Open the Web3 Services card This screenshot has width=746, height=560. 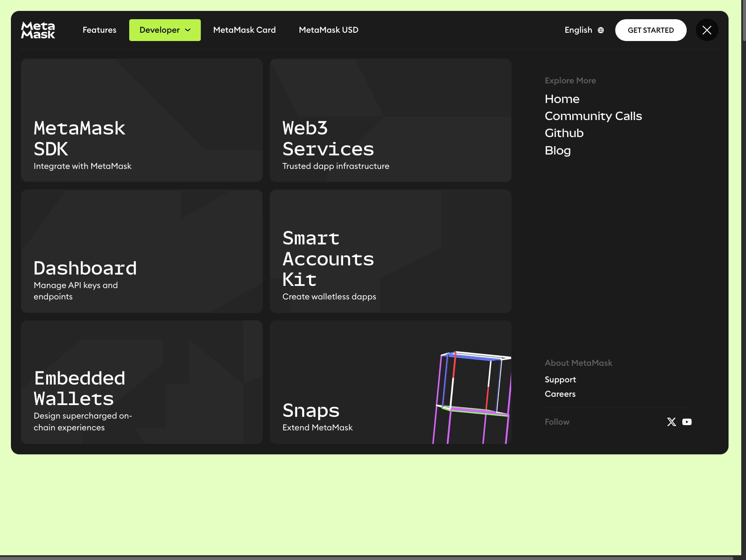click(x=391, y=120)
